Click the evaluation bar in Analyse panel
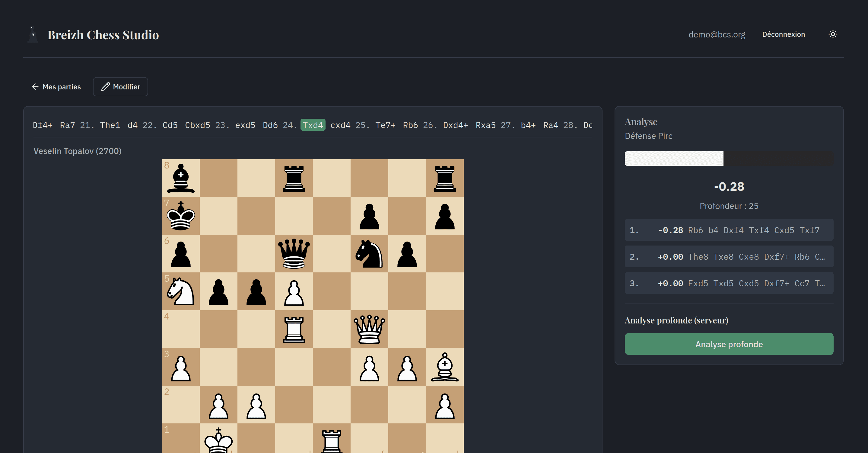 point(729,159)
